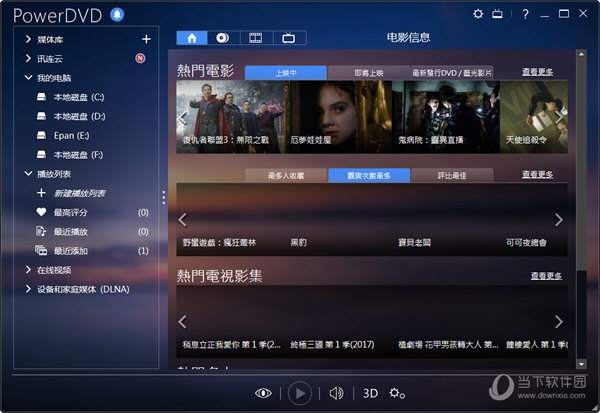
Task: Select 最新發行DVD / 藍光影片 tab
Action: 452,73
